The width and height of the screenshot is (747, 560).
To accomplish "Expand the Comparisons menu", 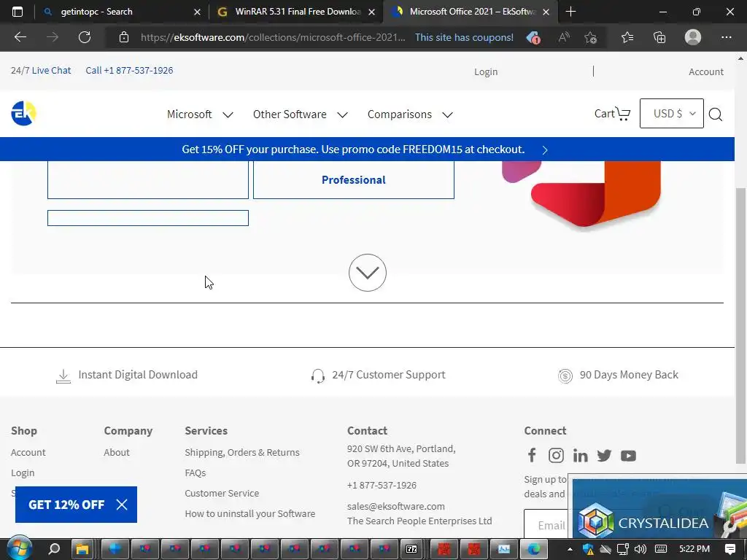I will [410, 114].
